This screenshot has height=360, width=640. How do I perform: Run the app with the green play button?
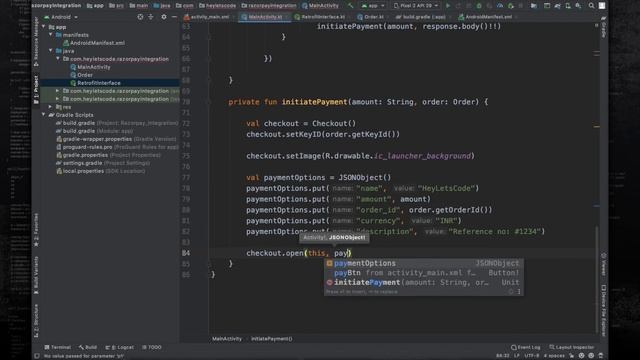(x=448, y=6)
